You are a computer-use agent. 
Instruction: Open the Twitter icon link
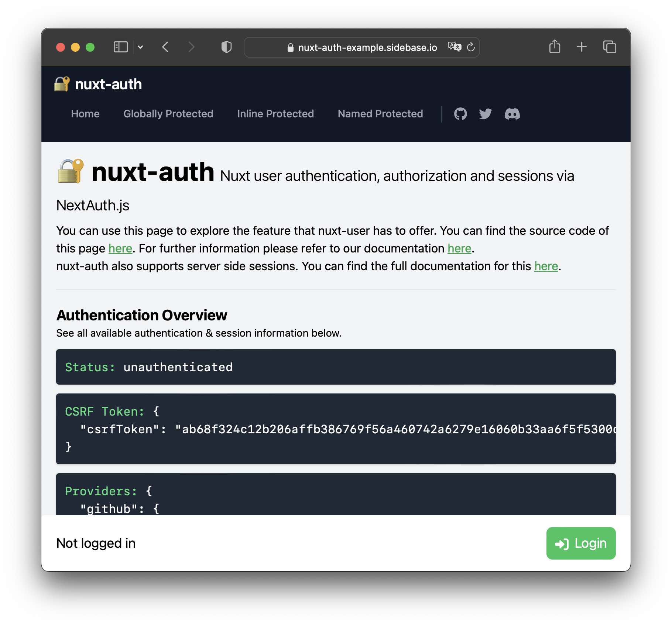click(x=486, y=114)
